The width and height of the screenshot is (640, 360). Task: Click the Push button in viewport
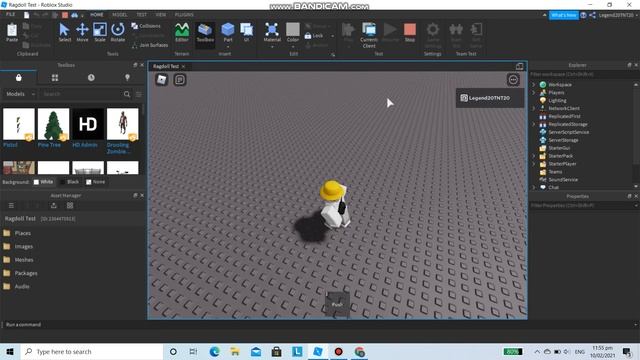point(337,304)
